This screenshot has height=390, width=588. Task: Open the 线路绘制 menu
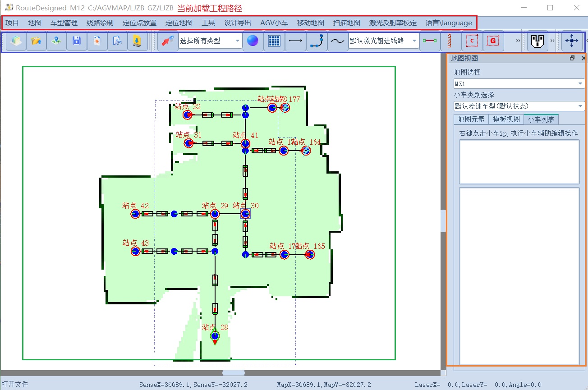click(100, 23)
